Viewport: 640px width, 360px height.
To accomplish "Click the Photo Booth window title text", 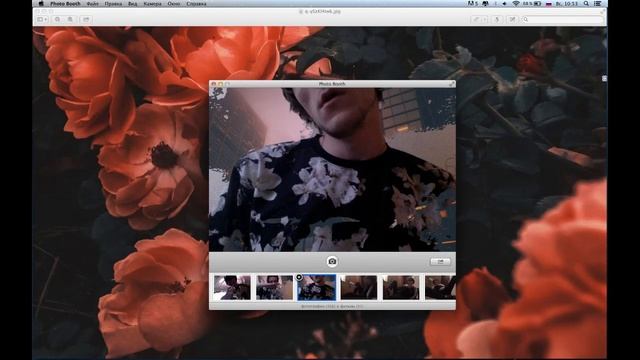I will (332, 84).
